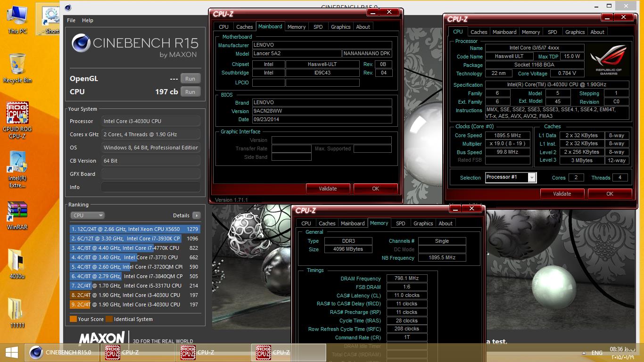Image resolution: width=644 pixels, height=362 pixels.
Task: Open Caches tab in the CPU info CPU-Z window
Action: point(479,32)
